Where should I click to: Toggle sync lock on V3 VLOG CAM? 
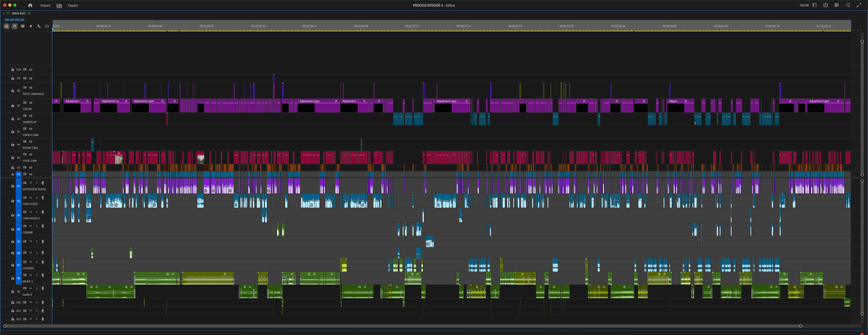[x=25, y=154]
